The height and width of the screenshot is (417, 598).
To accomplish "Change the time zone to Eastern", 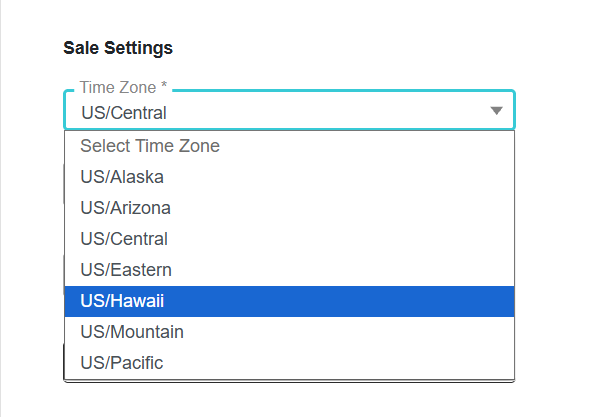I will [289, 270].
